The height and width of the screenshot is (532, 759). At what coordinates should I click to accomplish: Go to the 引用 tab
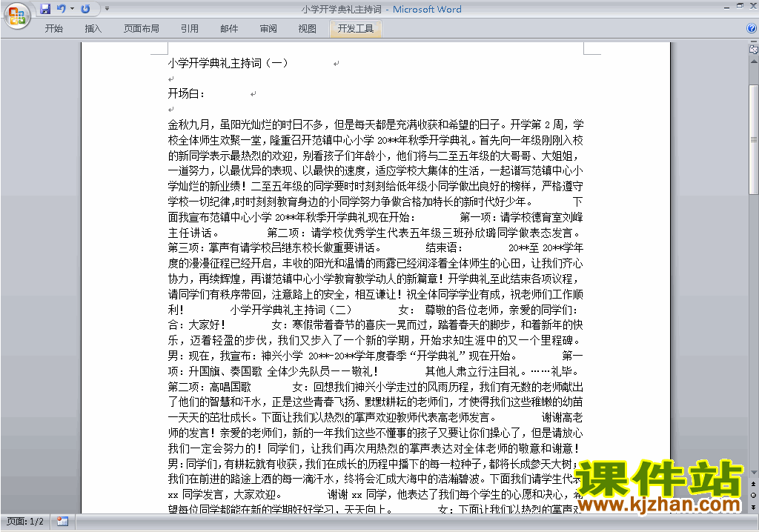tap(189, 29)
